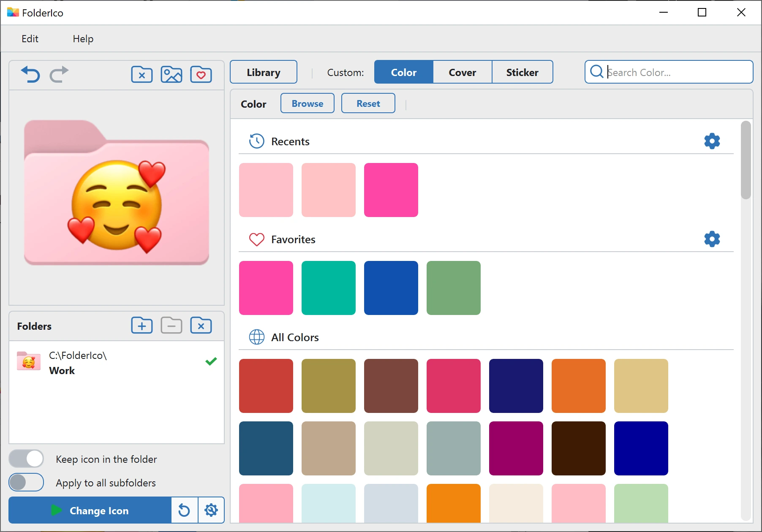Click the Change Icon button
The image size is (762, 532).
coord(90,510)
